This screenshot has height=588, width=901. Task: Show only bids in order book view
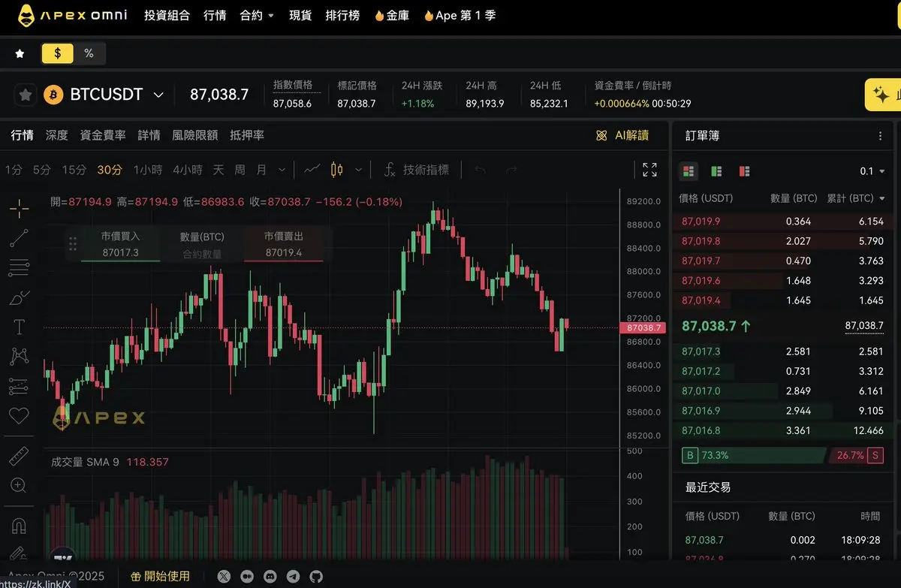pyautogui.click(x=716, y=171)
